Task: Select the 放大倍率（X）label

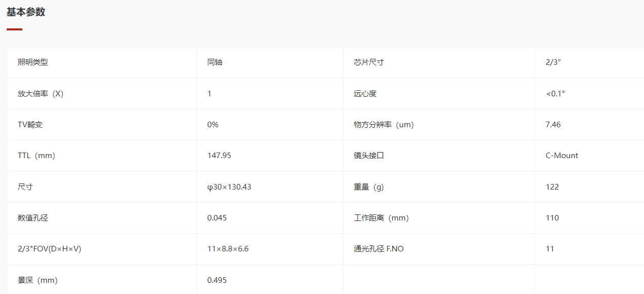Action: pyautogui.click(x=41, y=94)
